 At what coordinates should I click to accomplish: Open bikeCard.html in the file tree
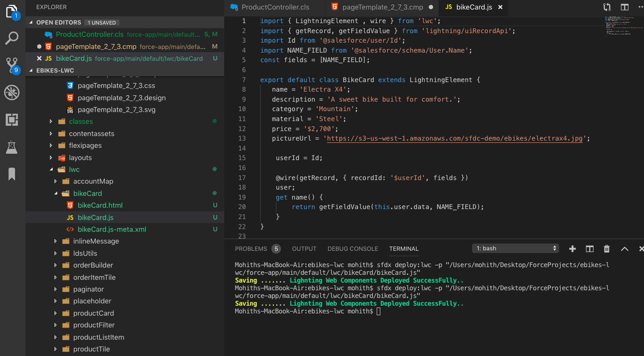click(100, 205)
